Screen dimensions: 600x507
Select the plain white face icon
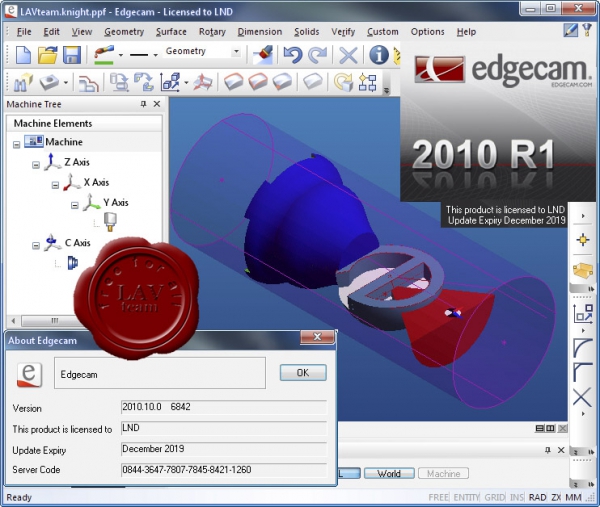pyautogui.click(x=313, y=82)
